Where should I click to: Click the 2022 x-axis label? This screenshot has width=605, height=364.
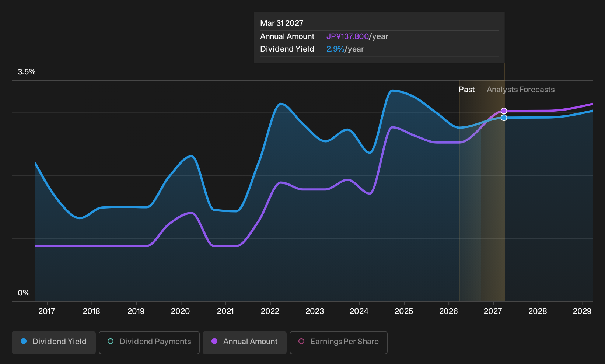pos(270,311)
